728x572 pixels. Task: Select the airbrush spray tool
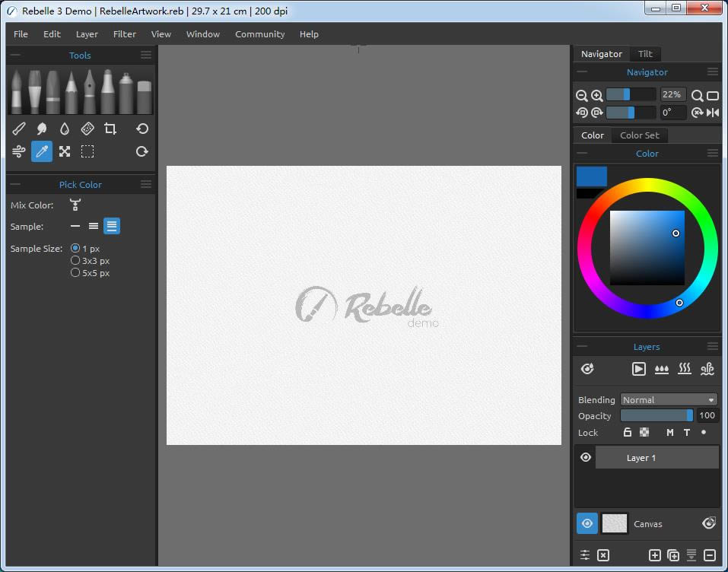pos(126,91)
